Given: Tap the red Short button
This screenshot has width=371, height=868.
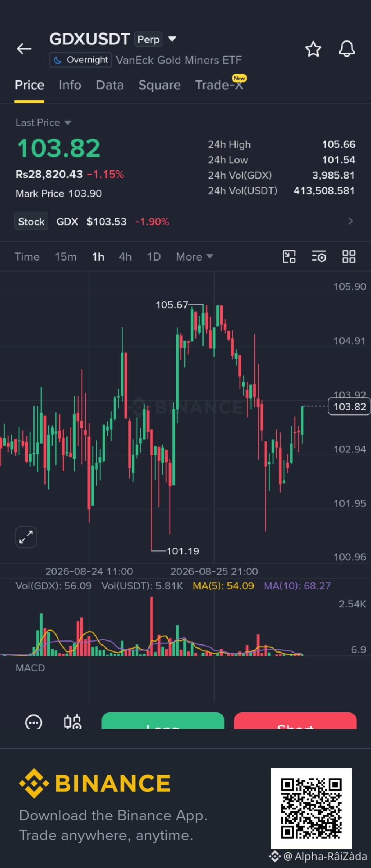Looking at the screenshot, I should pos(295,721).
